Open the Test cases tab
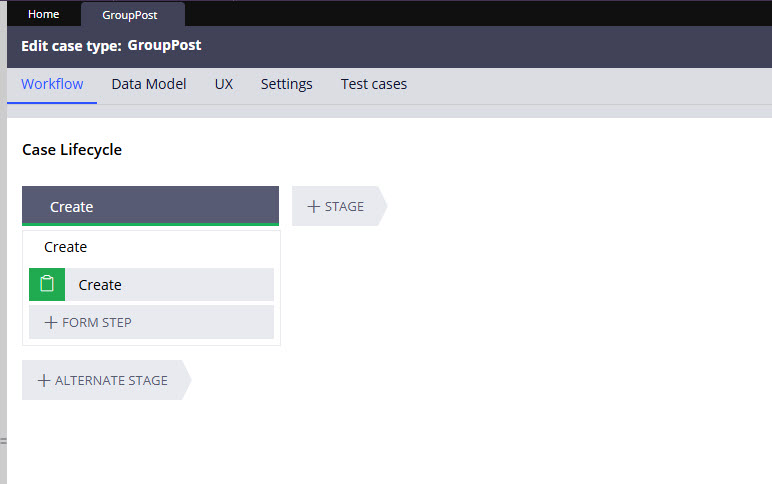This screenshot has width=772, height=484. (373, 84)
